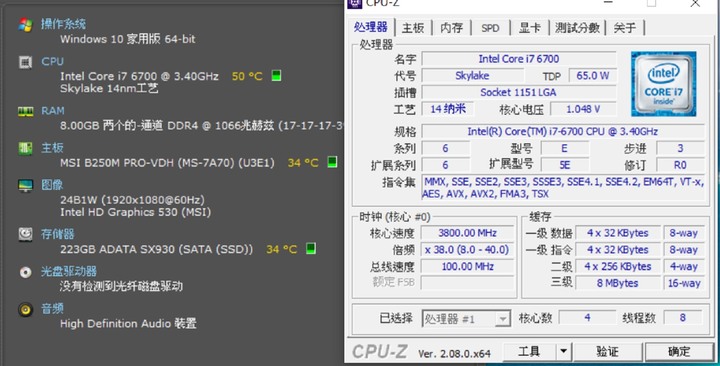The image size is (720, 366).
Task: Click the 指令集 instruction list text
Action: pos(563,188)
